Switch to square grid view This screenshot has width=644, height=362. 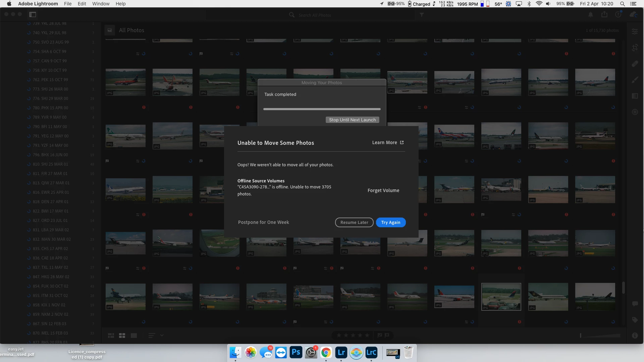(122, 336)
